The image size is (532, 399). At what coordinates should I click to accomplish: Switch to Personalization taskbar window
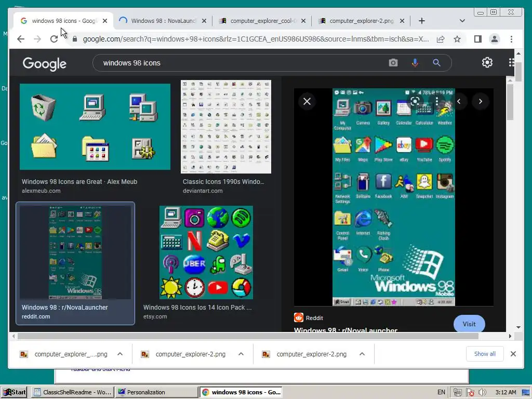156,392
